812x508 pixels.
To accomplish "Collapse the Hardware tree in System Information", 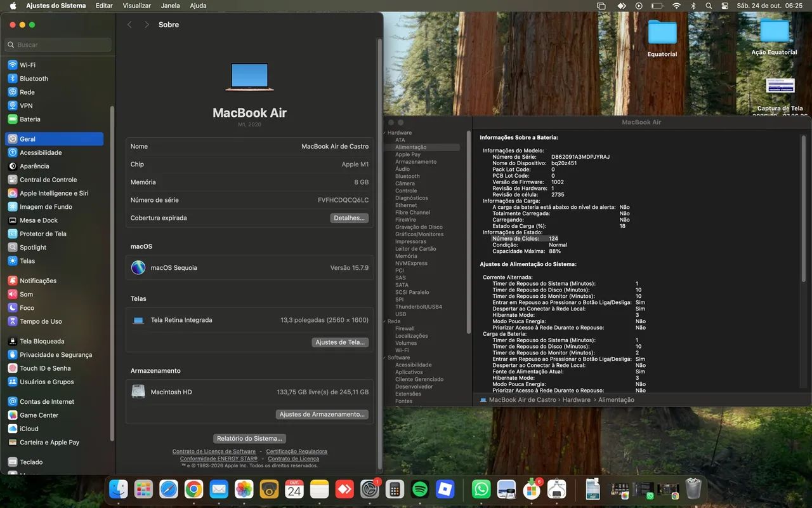I will pos(385,133).
